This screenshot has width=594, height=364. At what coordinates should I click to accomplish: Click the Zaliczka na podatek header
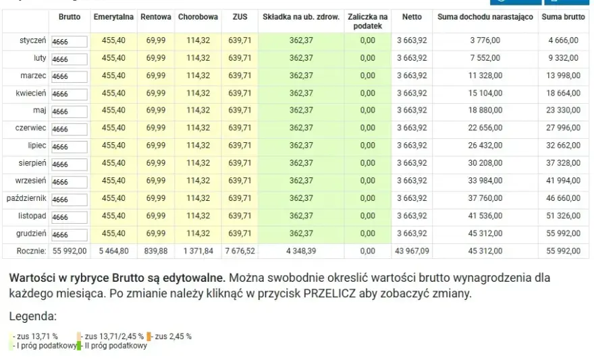(367, 22)
